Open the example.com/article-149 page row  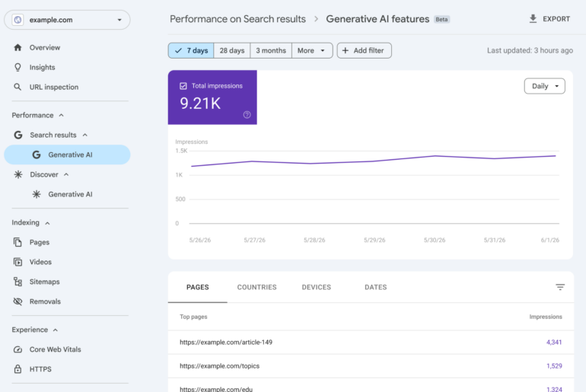(371, 343)
